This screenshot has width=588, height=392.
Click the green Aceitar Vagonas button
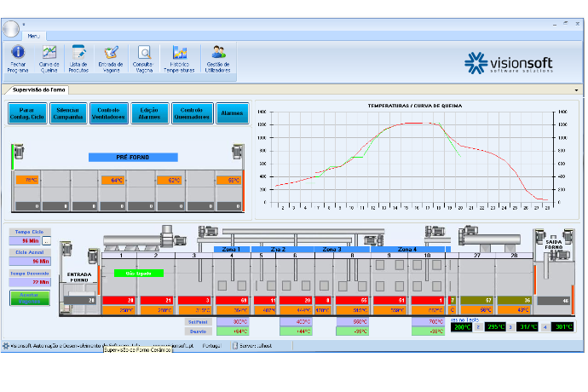point(30,298)
